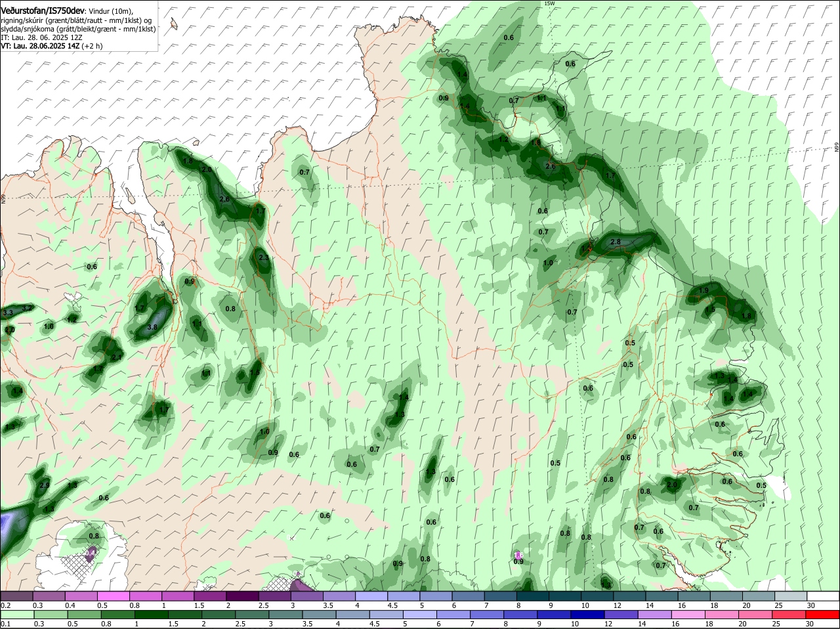Select the light periwinkle upper-legend swatch between 4 and 4.5
840x629 pixels.
pyautogui.click(x=371, y=596)
